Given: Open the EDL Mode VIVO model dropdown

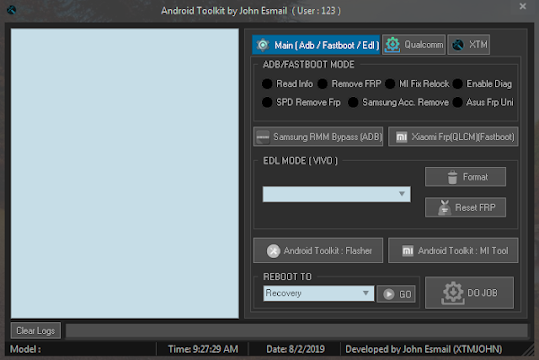Looking at the screenshot, I should point(337,194).
